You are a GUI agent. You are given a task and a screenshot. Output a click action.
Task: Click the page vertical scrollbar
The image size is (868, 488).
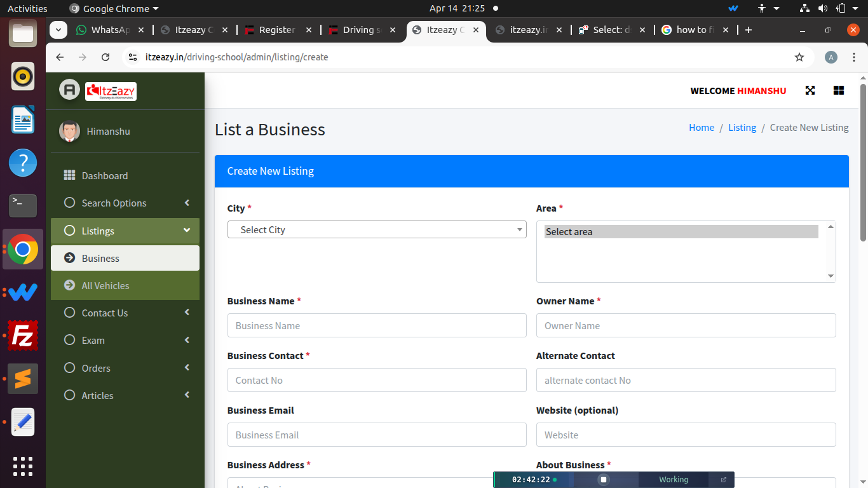tap(863, 163)
